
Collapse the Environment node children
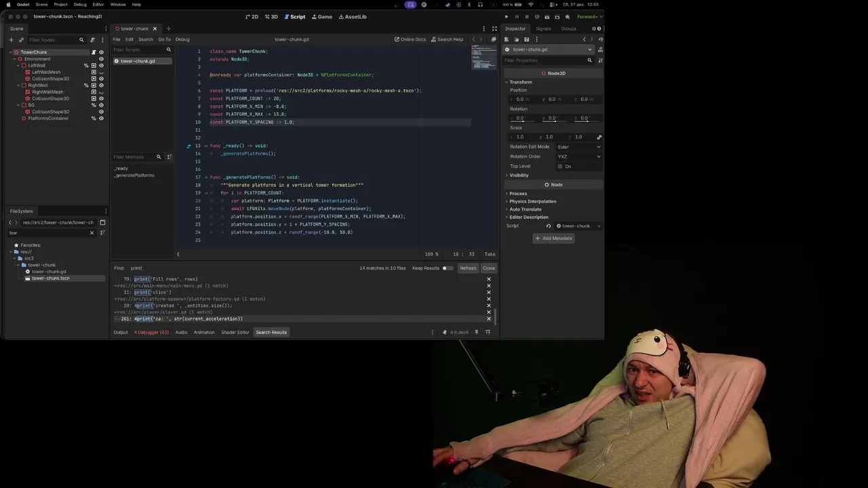(x=16, y=59)
